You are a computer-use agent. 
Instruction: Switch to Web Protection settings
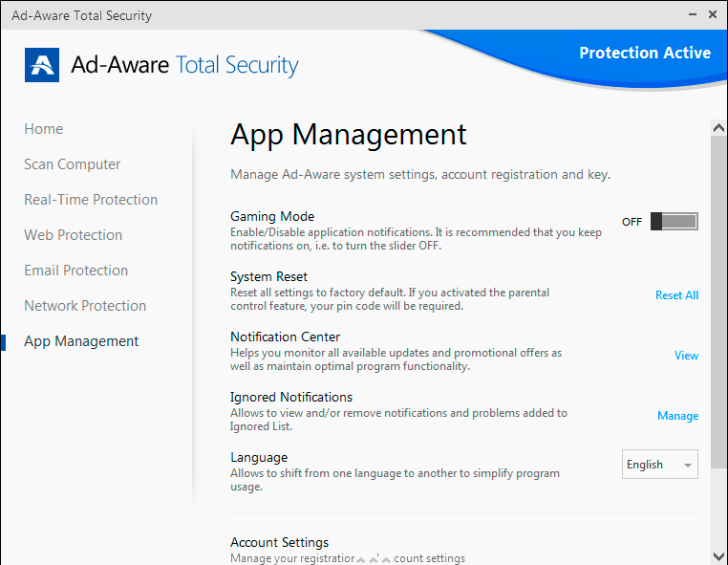74,235
